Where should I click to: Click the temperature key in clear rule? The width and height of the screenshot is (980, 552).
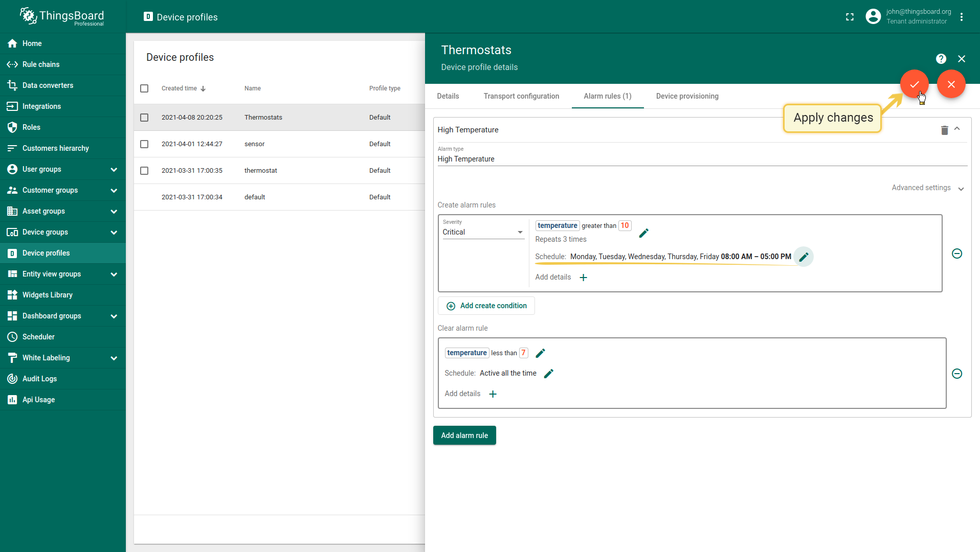466,353
